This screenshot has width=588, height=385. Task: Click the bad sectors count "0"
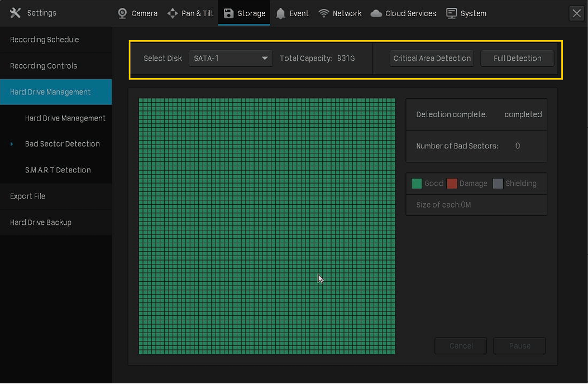point(518,146)
